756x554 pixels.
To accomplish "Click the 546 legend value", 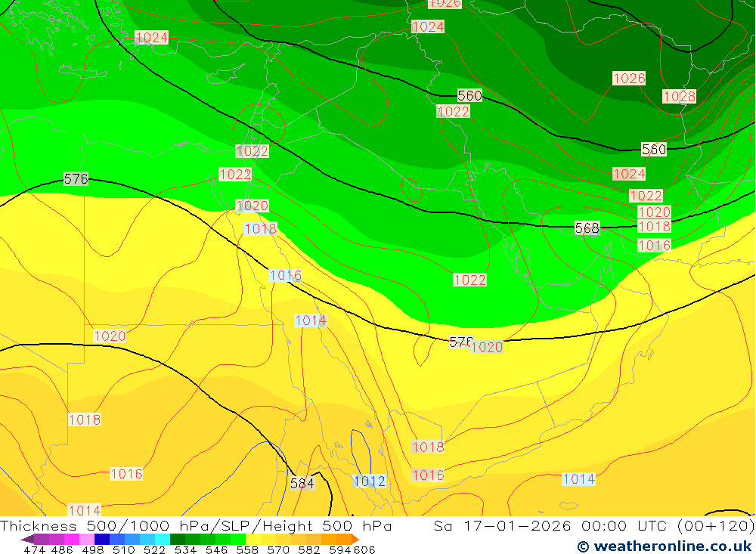I will pos(216,549).
